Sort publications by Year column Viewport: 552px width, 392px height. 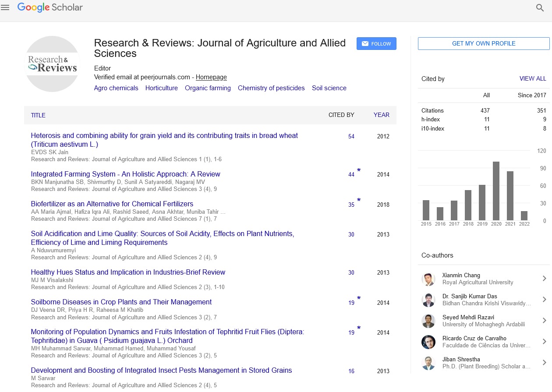[381, 115]
